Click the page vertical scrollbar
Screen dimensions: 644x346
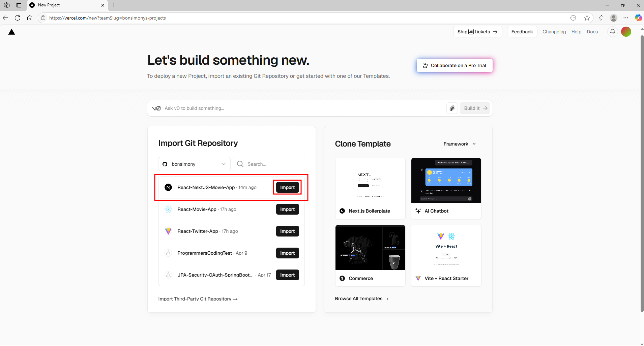(x=642, y=174)
